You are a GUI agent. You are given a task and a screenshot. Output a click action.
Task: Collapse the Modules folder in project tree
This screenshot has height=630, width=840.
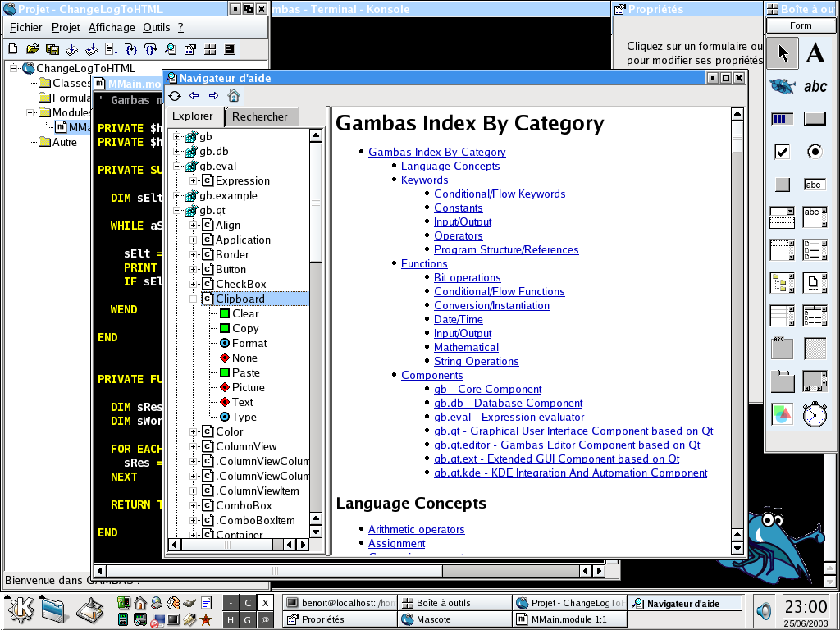point(30,112)
